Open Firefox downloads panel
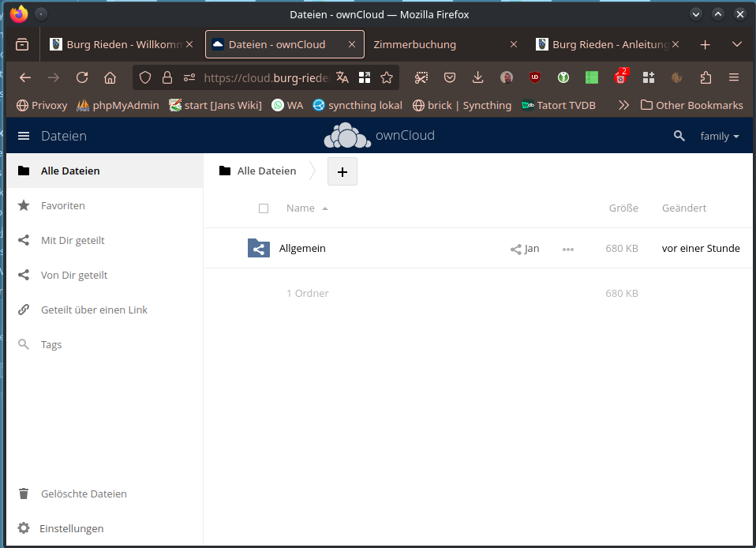This screenshot has height=548, width=756. coord(477,77)
